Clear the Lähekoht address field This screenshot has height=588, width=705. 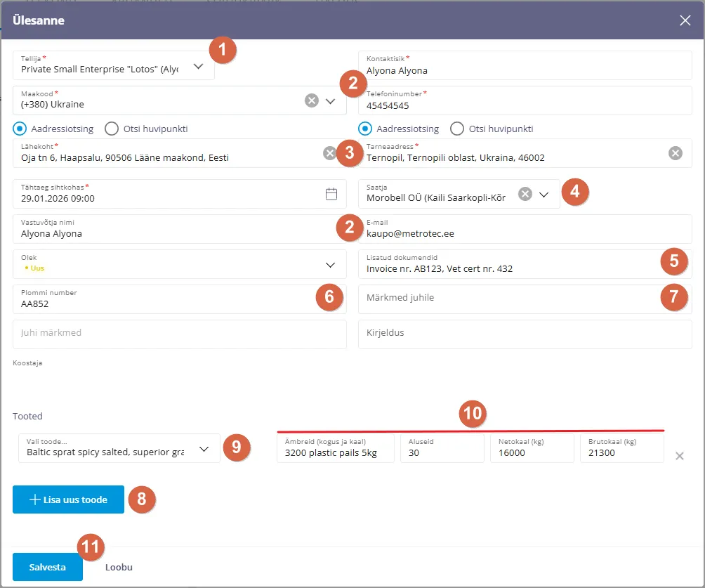click(329, 153)
